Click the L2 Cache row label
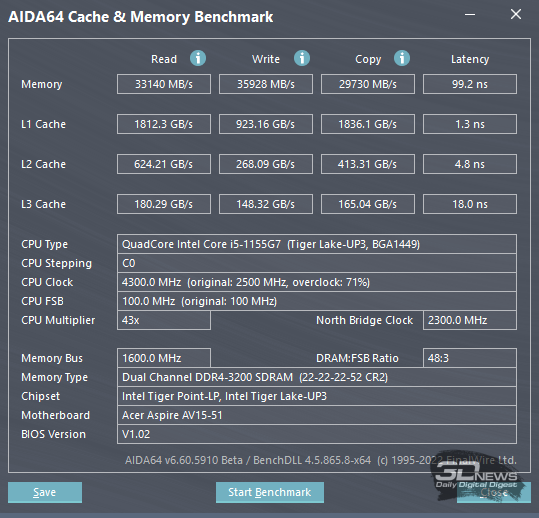The image size is (539, 518). pyautogui.click(x=43, y=164)
